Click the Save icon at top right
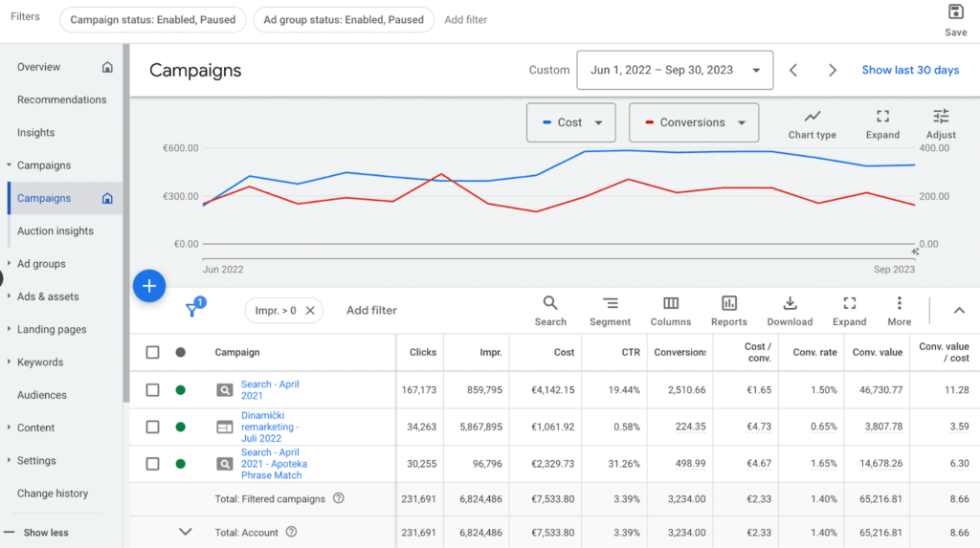 (x=955, y=12)
